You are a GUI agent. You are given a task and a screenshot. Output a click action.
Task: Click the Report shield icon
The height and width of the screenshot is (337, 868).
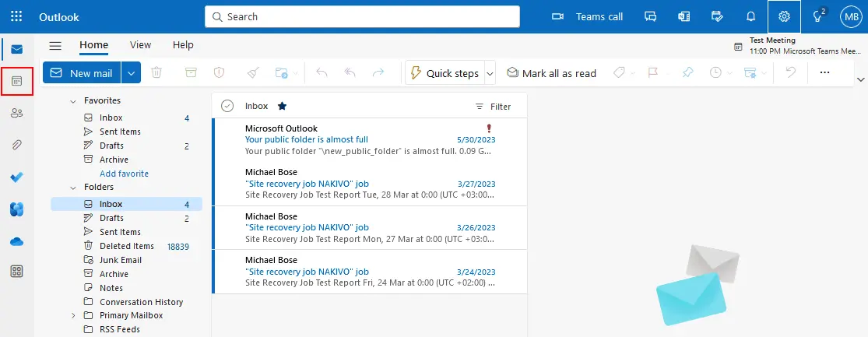coord(220,72)
